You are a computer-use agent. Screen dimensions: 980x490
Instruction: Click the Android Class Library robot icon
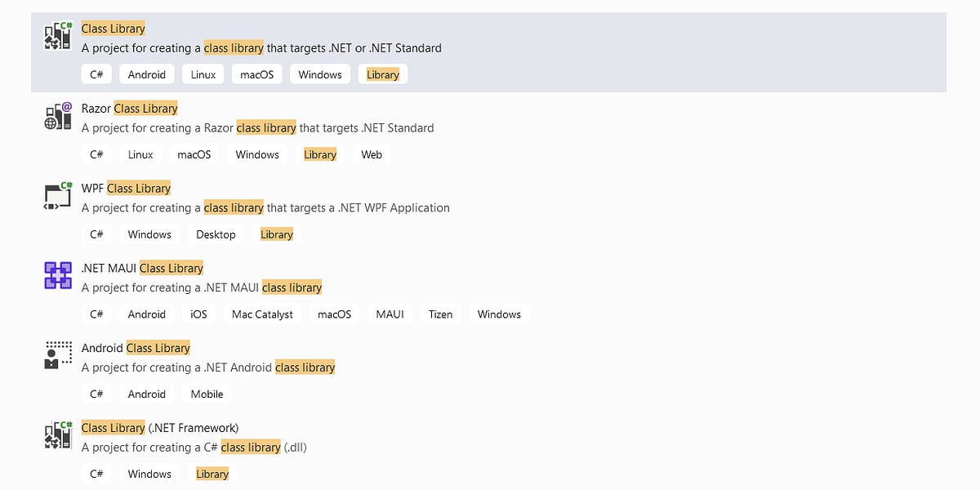point(57,354)
